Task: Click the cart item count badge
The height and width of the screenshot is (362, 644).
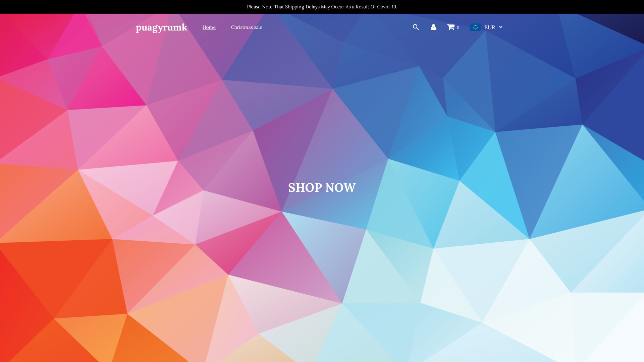Action: coord(458,27)
